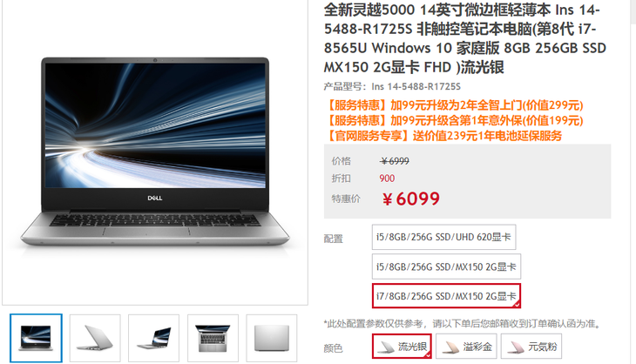Open the 1年电池延保服务 promotion link

tap(443, 135)
